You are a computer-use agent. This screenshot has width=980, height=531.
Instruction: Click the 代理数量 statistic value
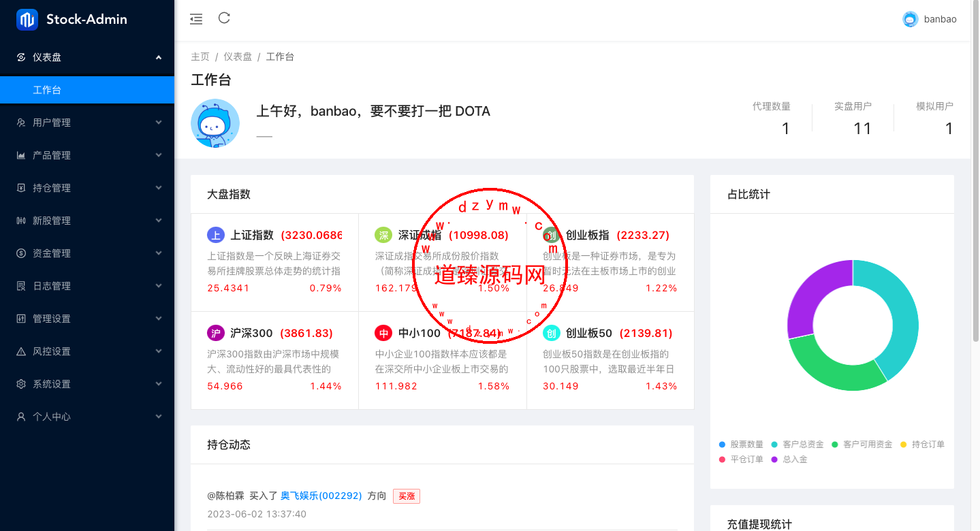785,129
